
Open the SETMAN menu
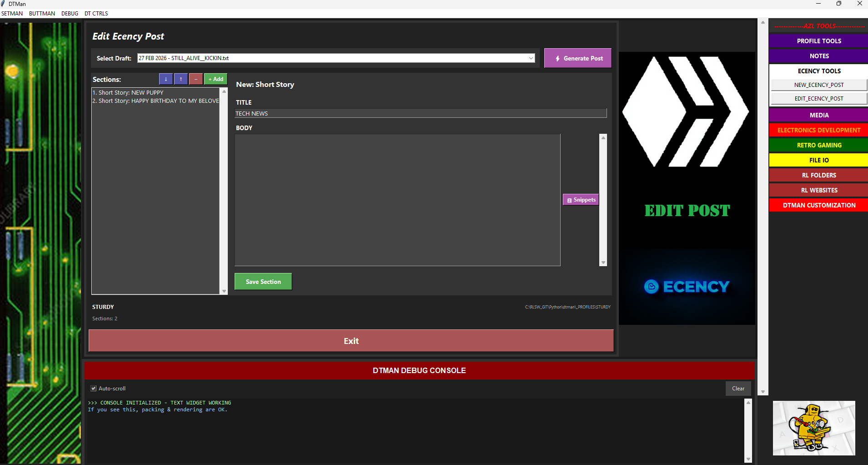pos(12,14)
